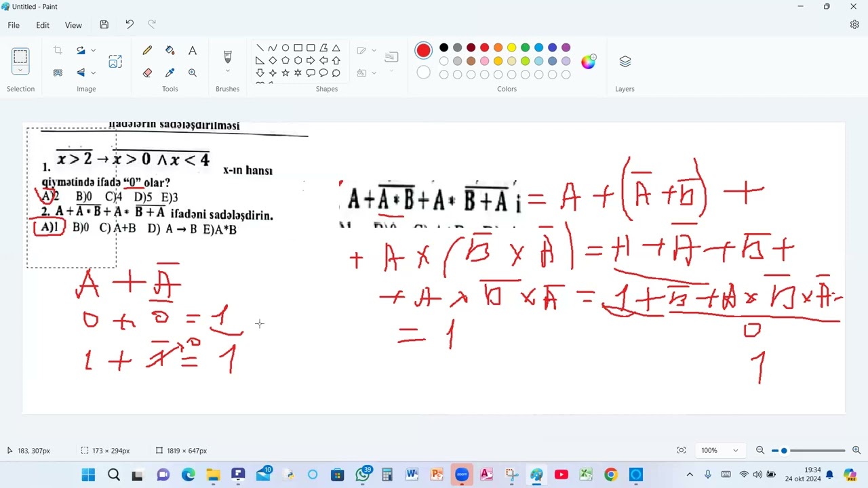Pick the black color swatch
868x488 pixels.
pos(443,47)
